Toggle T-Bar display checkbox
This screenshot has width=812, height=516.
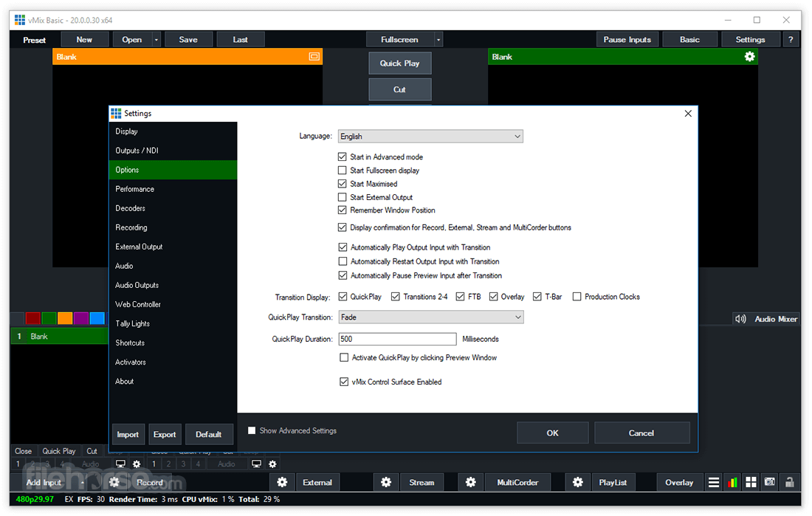point(537,296)
